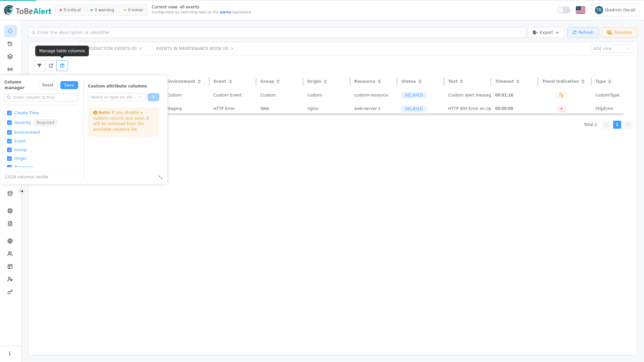The image size is (644, 362).
Task: Save the column manager settings
Action: coord(69,85)
